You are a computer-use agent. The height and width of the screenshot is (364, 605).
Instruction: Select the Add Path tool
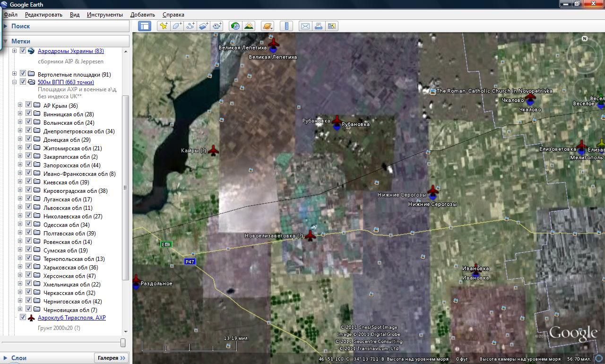tap(190, 26)
